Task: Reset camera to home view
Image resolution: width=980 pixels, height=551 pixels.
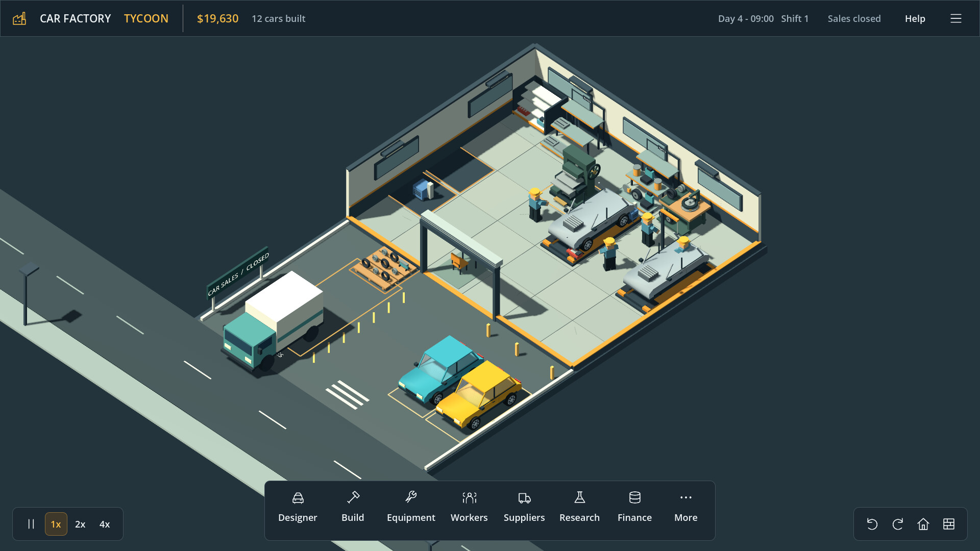Action: [923, 524]
